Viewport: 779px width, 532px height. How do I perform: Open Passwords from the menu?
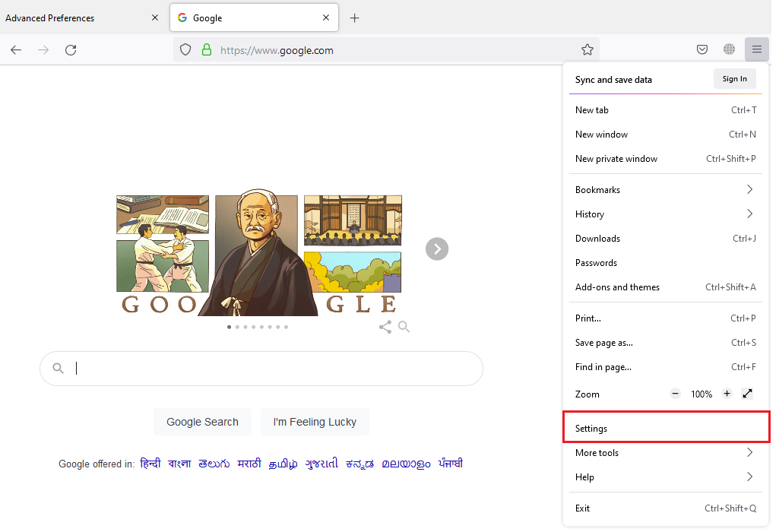point(666,263)
